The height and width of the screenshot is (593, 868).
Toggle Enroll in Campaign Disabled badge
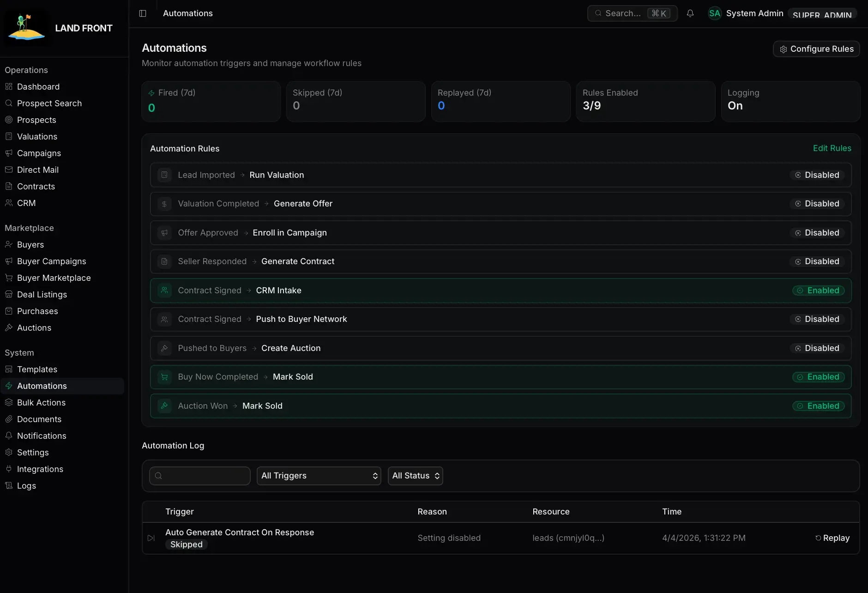point(817,233)
